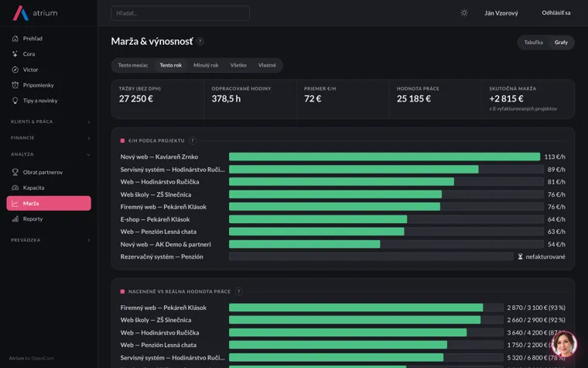
Task: Expand Financie sidebar section
Action: (50, 138)
